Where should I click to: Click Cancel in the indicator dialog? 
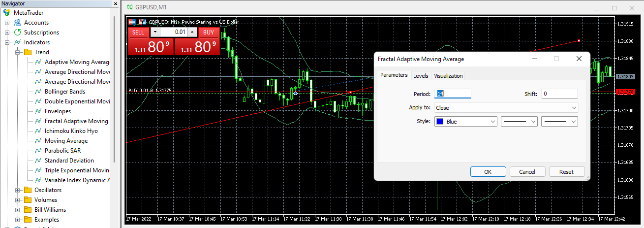click(527, 172)
